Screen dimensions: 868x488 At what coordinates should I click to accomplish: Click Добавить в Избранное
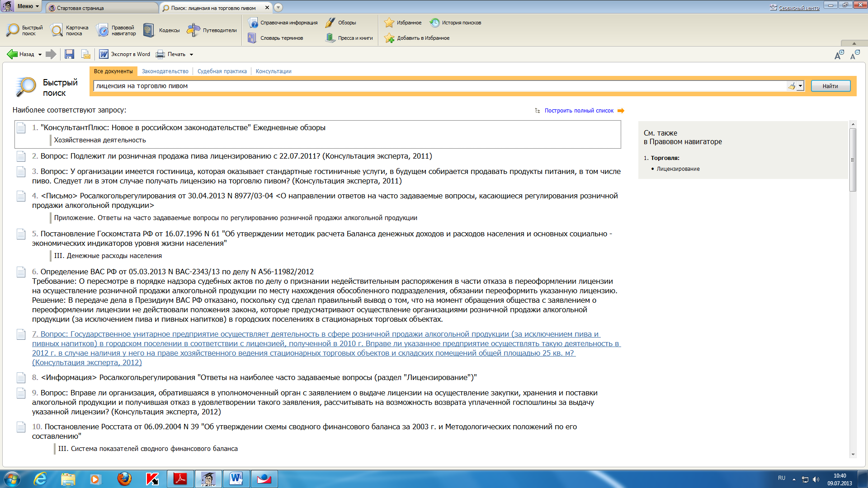(416, 38)
